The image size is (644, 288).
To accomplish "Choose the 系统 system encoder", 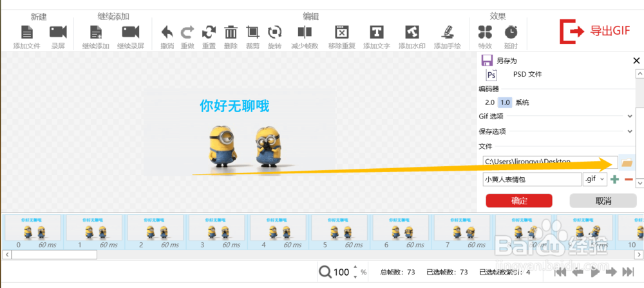I will (x=522, y=102).
